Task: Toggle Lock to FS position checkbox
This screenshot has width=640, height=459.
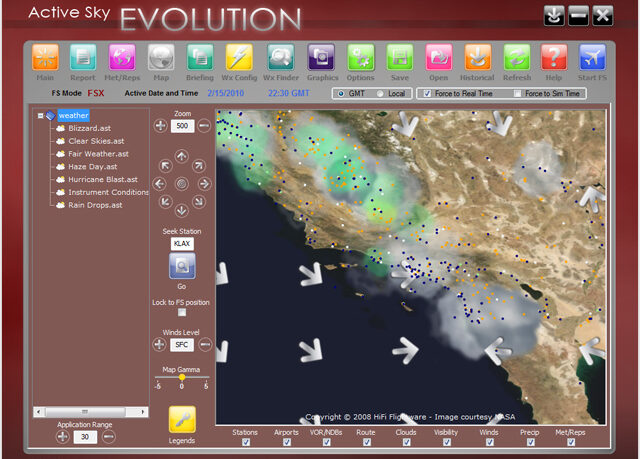Action: pos(182,313)
